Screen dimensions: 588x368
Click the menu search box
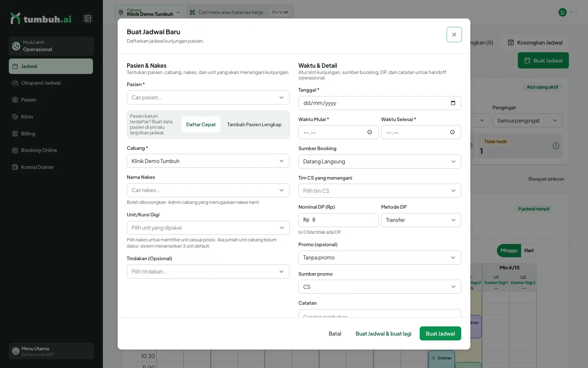click(240, 12)
